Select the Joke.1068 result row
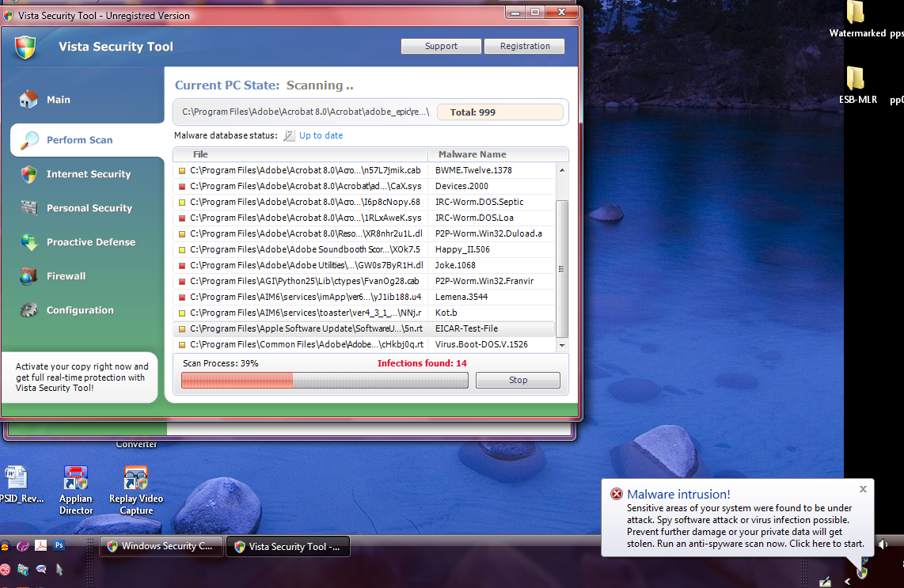Viewport: 904px width, 588px height. (364, 266)
